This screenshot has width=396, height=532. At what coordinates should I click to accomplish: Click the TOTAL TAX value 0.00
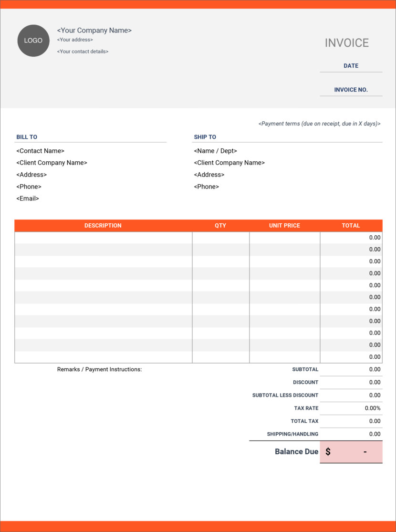point(375,421)
